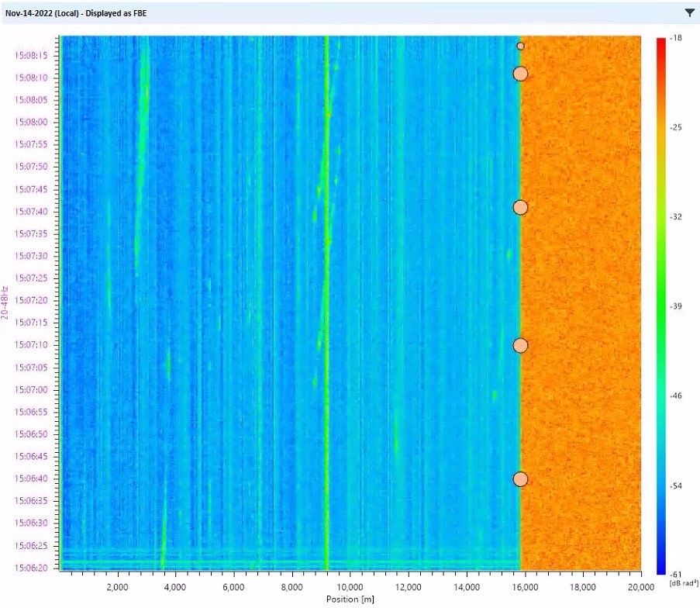Click the -18 color scale maximum label
The height and width of the screenshot is (608, 700).
click(x=676, y=37)
